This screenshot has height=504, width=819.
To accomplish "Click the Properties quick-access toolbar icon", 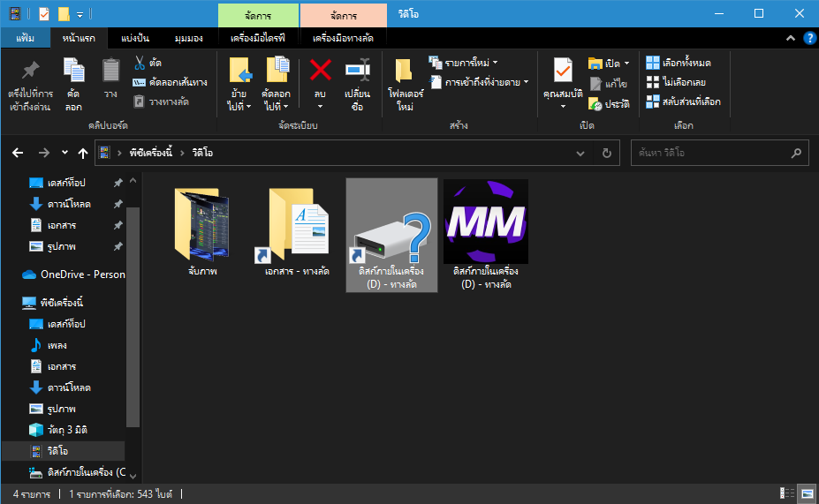I will [x=44, y=14].
